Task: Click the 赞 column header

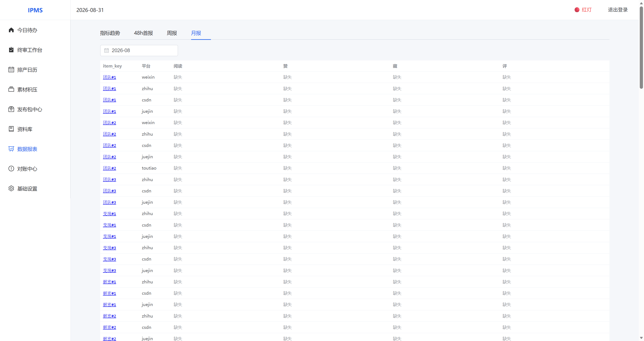Action: (x=285, y=66)
